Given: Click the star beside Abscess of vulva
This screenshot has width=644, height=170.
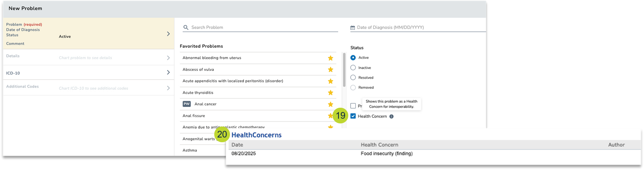Looking at the screenshot, I should pyautogui.click(x=330, y=70).
